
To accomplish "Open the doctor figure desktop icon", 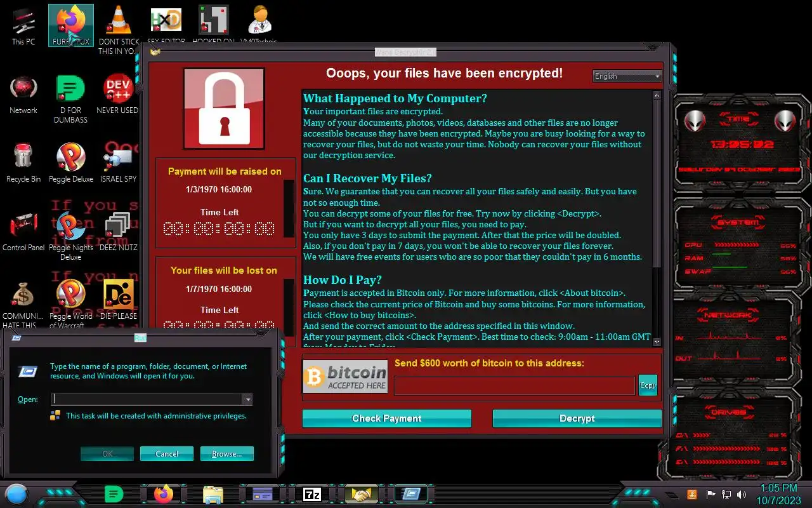I will [259, 25].
